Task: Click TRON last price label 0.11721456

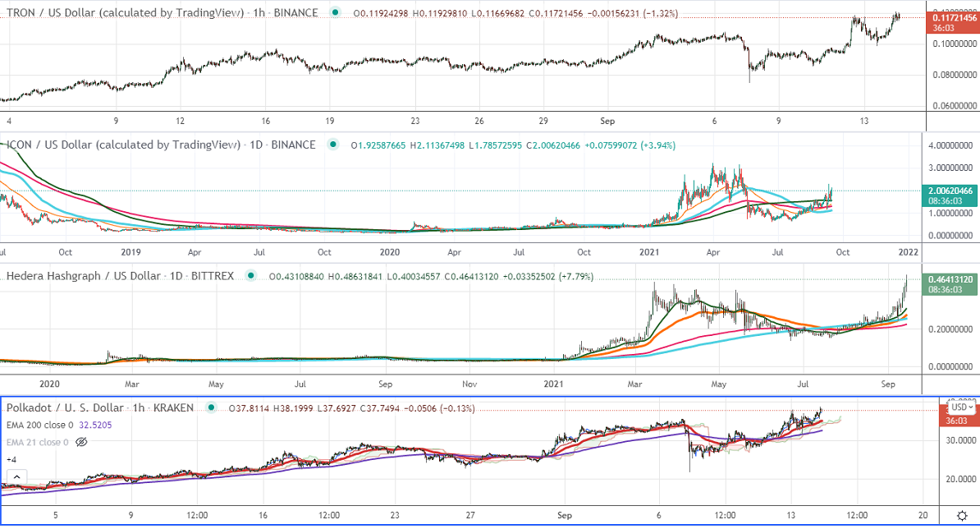Action: pos(955,18)
